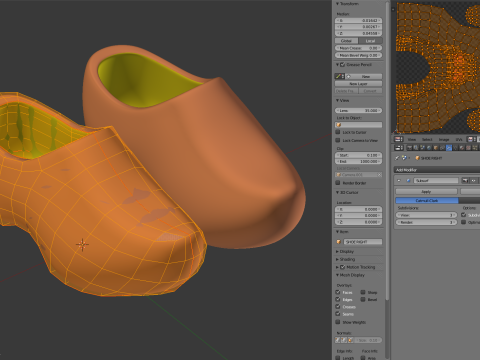Switch transform orientation to Global
480x360 pixels.
[346, 41]
